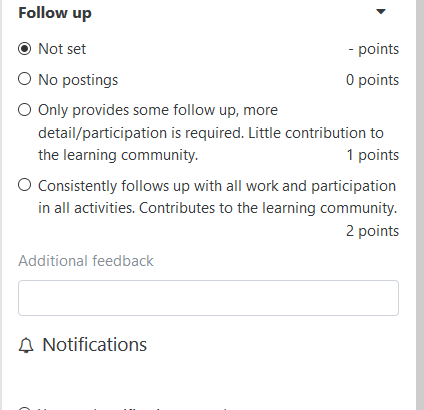
Task: Click the Follow up heading
Action: (55, 13)
